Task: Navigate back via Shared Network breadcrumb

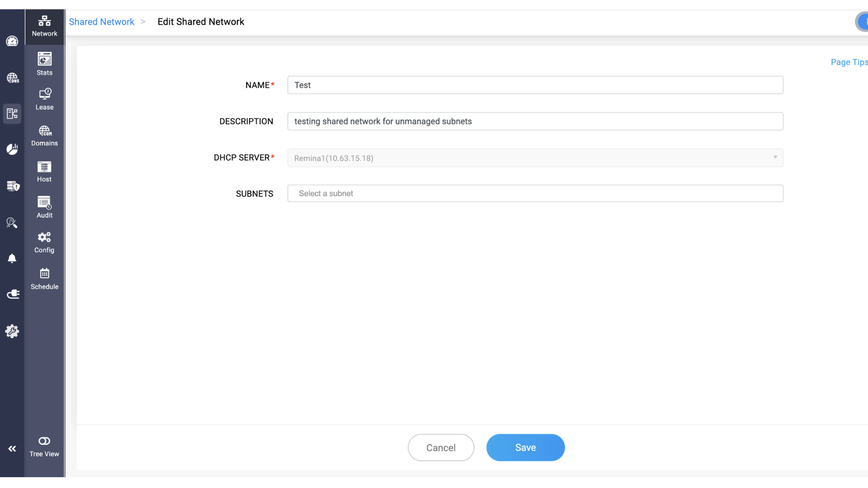Action: [101, 22]
